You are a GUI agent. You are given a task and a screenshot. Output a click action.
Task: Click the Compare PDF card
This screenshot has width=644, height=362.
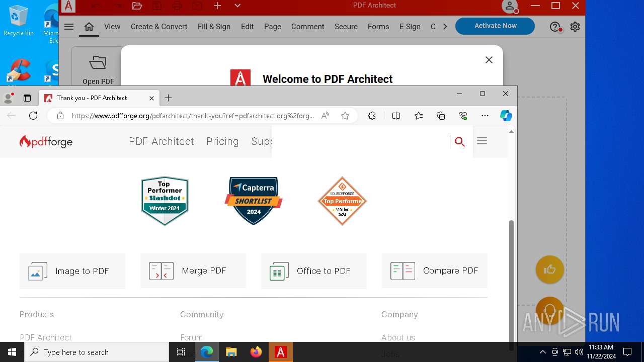[435, 271]
